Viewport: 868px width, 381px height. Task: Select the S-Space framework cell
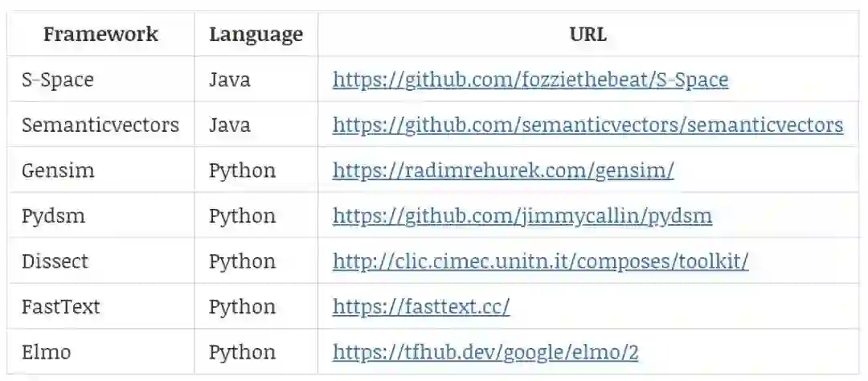(58, 80)
